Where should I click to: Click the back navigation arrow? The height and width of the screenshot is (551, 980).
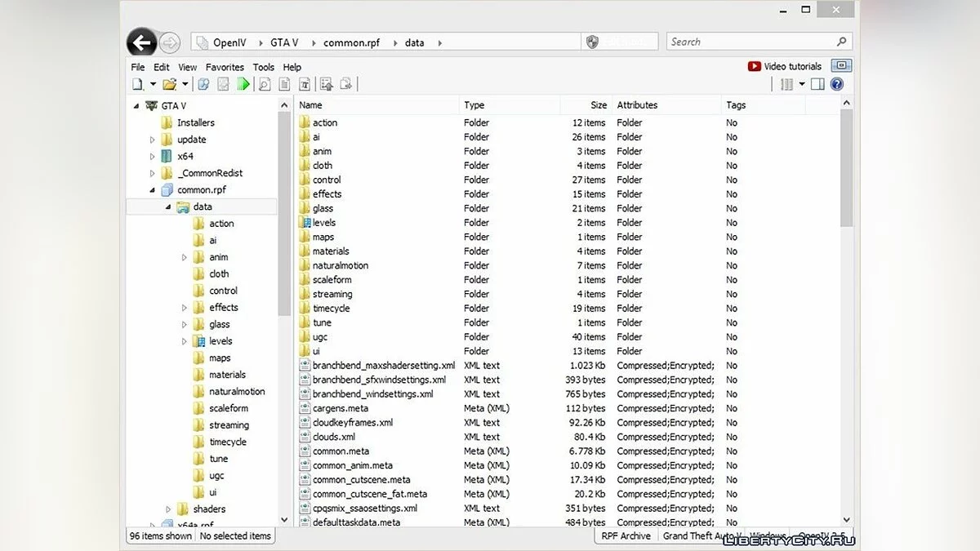click(x=142, y=42)
